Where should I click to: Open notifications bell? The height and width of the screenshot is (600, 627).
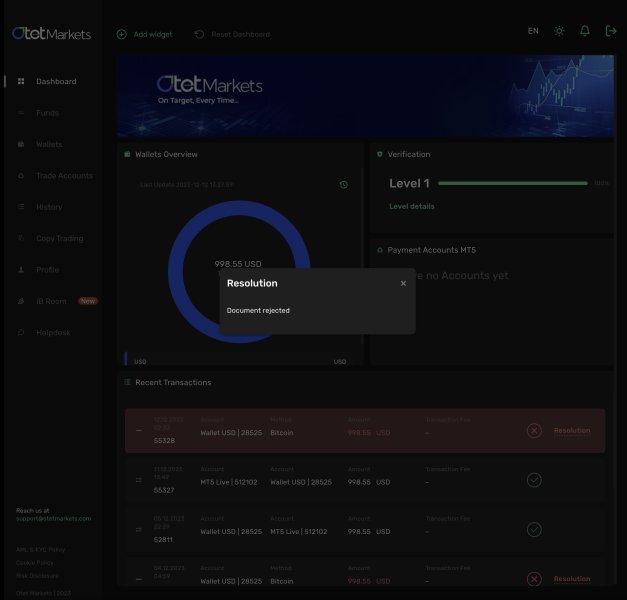(x=585, y=31)
